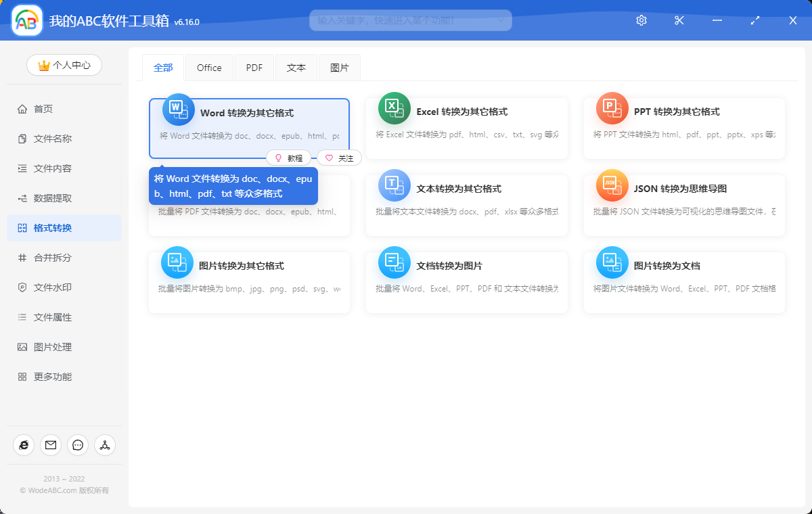Open the 图片处理 sidebar icon
Image resolution: width=812 pixels, height=514 pixels.
23,346
